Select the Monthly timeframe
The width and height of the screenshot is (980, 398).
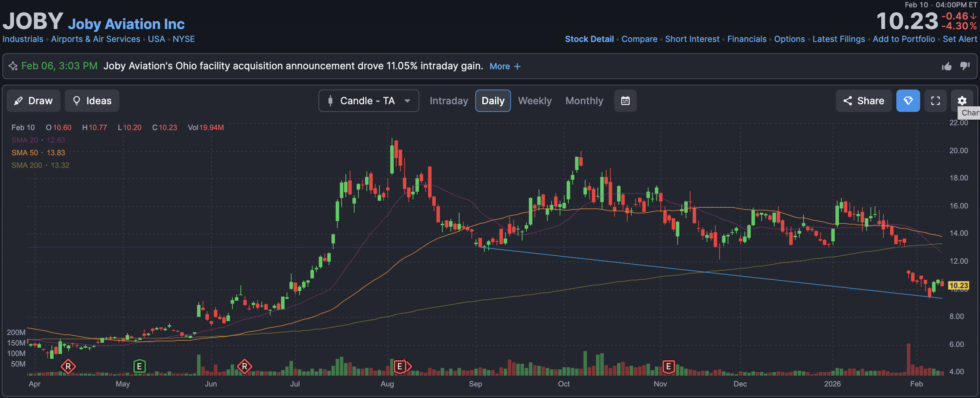pos(584,101)
